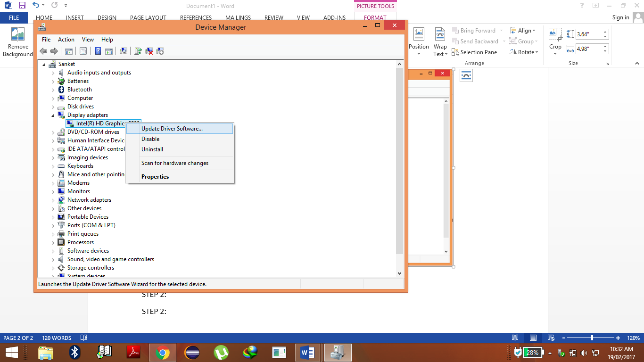Image resolution: width=644 pixels, height=362 pixels.
Task: Click the 120 WORDS count in status bar
Action: click(x=57, y=338)
